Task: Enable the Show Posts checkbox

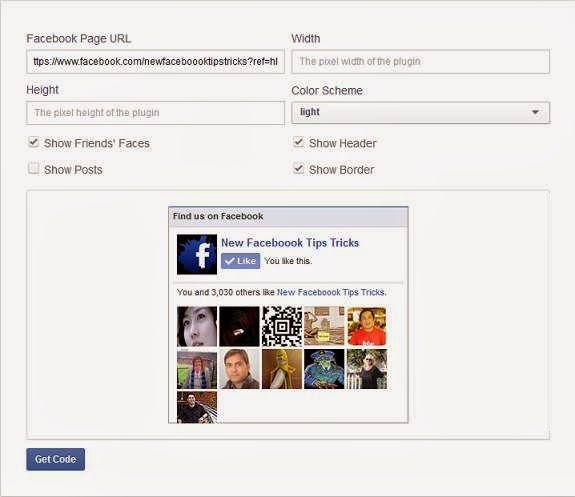Action: [34, 168]
